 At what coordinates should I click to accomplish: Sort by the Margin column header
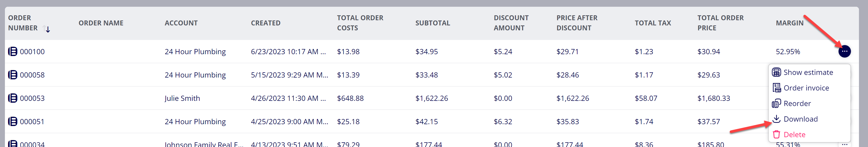pyautogui.click(x=789, y=23)
